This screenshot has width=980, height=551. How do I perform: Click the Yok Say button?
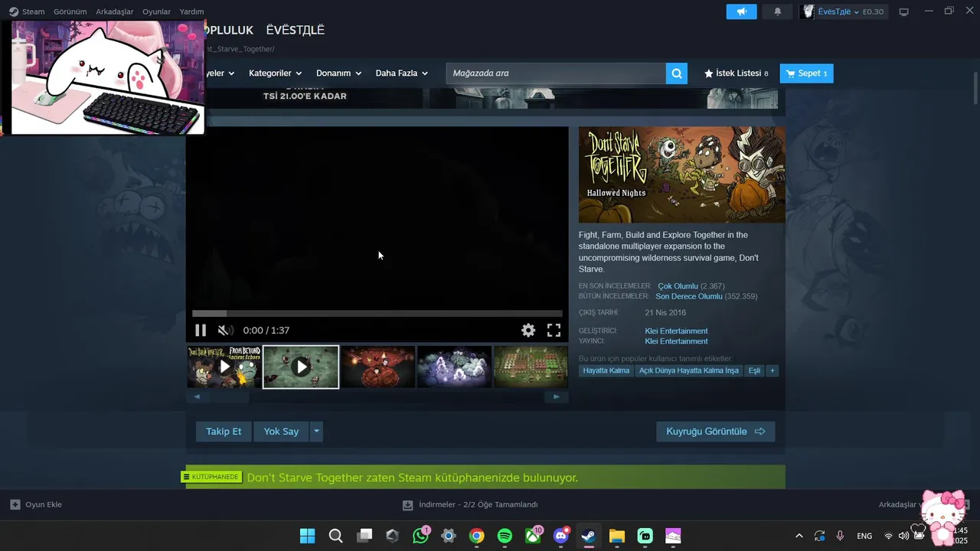pos(281,432)
